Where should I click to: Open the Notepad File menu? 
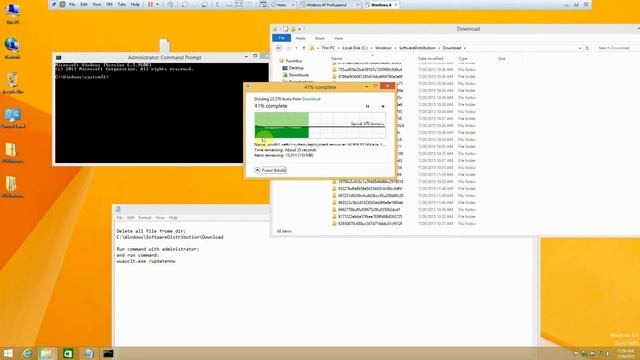tap(119, 218)
